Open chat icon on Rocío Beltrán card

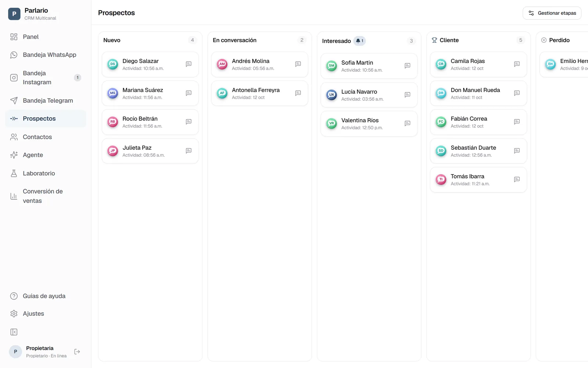tap(189, 122)
